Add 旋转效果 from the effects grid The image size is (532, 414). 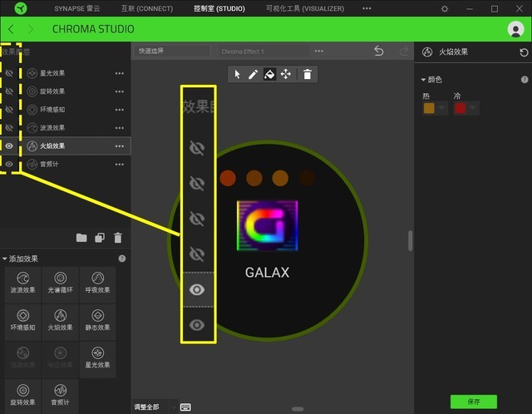[22, 397]
